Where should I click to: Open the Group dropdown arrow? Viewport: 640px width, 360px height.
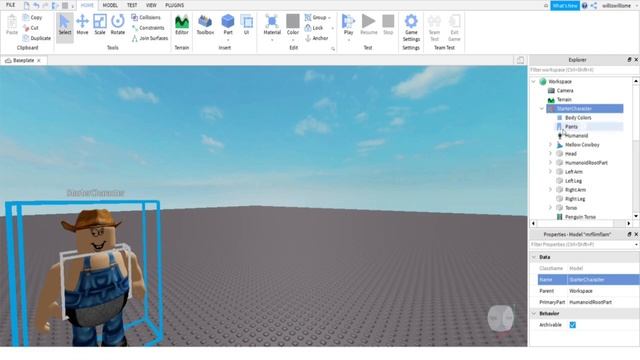pyautogui.click(x=329, y=18)
